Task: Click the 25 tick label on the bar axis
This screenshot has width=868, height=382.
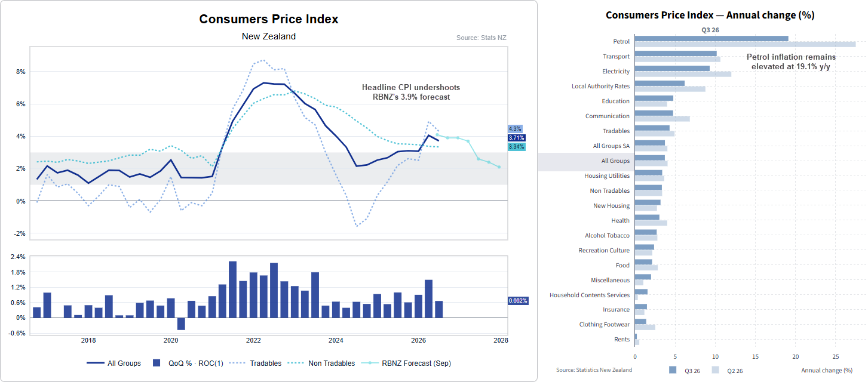Action: [836, 357]
